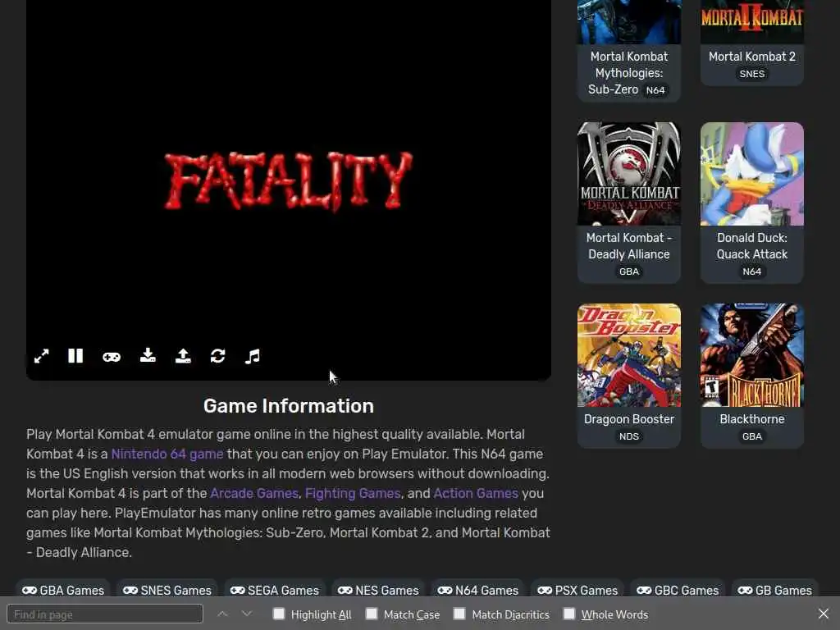Image resolution: width=840 pixels, height=630 pixels.
Task: Open the Nintendo 64 game link
Action: tap(167, 454)
